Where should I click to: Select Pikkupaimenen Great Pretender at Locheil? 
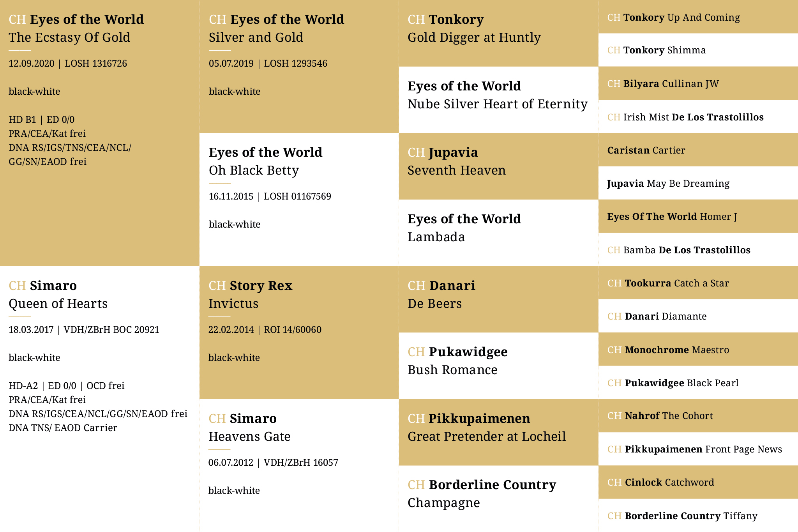[x=486, y=427]
